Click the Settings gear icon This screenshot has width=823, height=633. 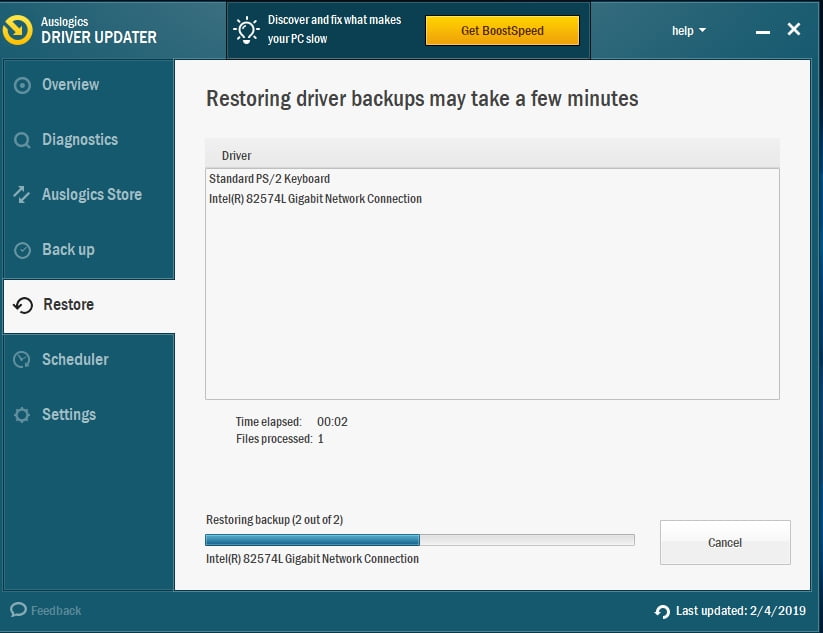pos(22,415)
